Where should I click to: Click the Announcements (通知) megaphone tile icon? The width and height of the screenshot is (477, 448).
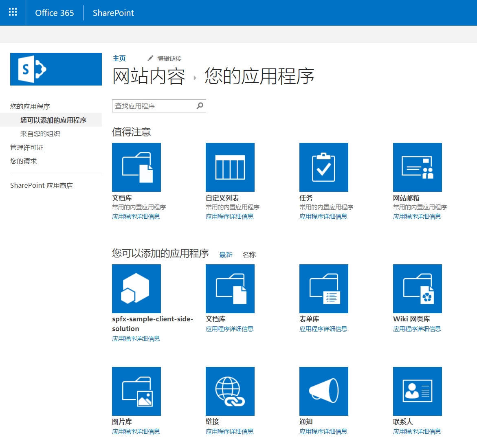coord(323,391)
